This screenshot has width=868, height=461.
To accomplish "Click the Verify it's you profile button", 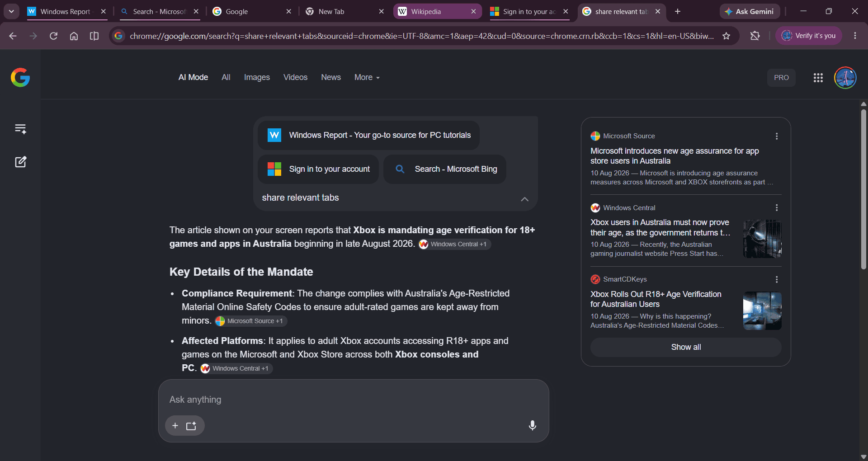I will [809, 36].
